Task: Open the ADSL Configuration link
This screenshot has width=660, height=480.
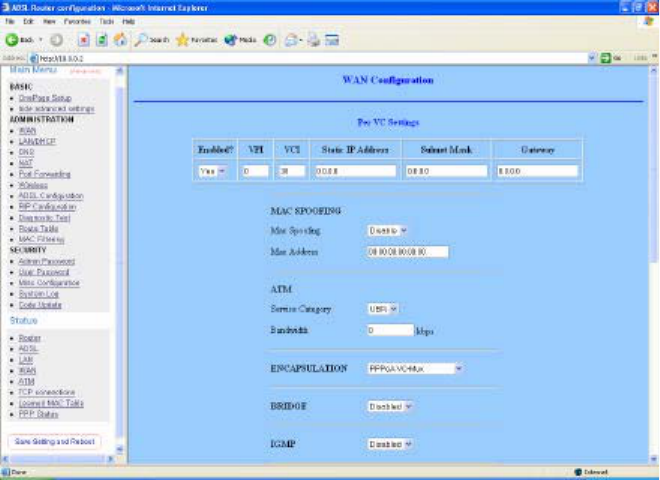Action: [51, 196]
